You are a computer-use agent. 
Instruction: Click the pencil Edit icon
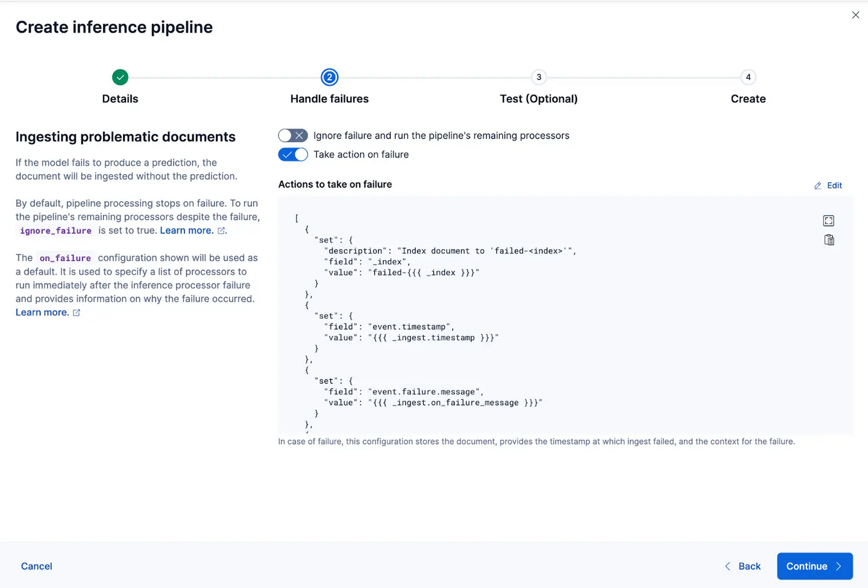[818, 186]
